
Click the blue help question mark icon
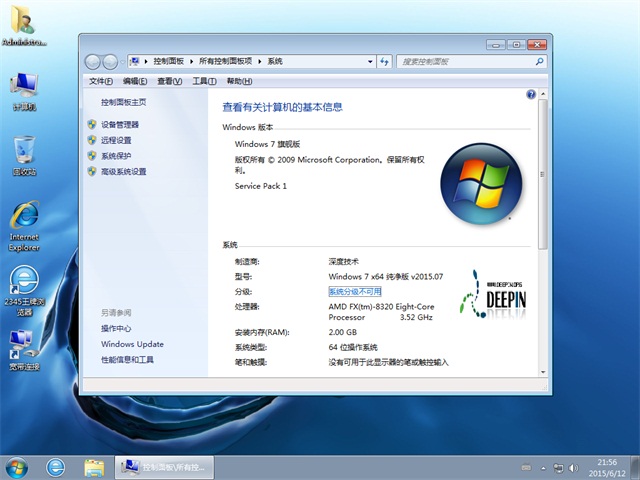(531, 94)
